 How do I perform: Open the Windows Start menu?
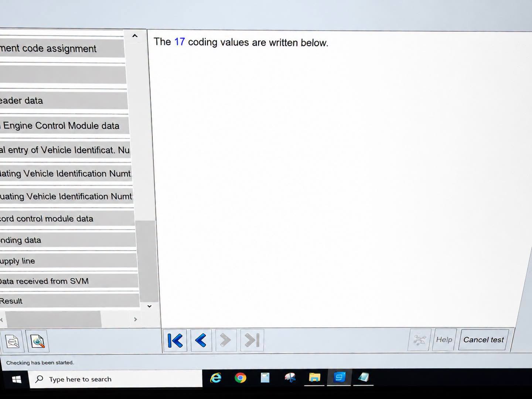point(17,379)
